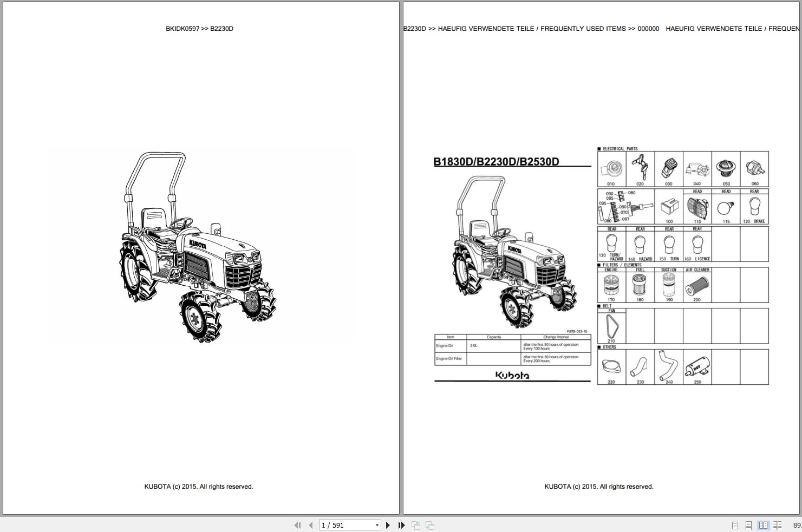Click the right page copyright footer
Image resolution: width=802 pixels, height=532 pixels.
599,487
